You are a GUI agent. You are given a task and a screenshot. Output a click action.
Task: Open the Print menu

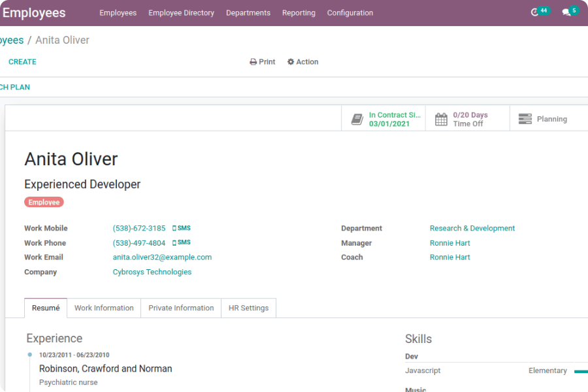[x=263, y=62]
